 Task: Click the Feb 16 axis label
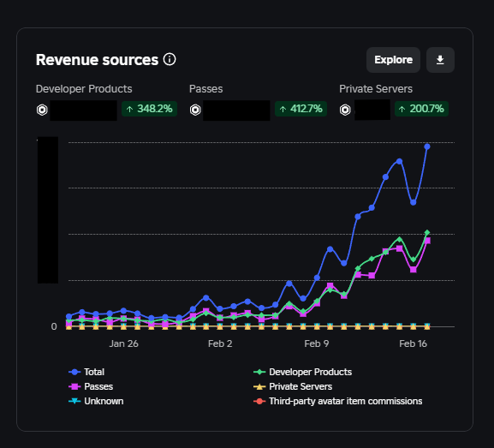click(x=413, y=343)
